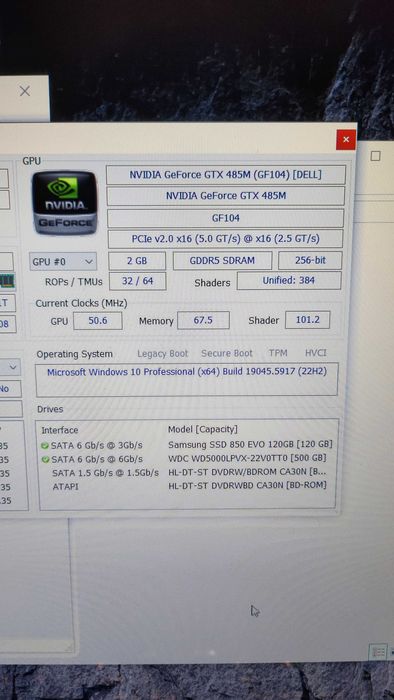Viewport: 394px width, 700px height.
Task: Select the Unified: 384 shaders value
Action: pos(289,280)
